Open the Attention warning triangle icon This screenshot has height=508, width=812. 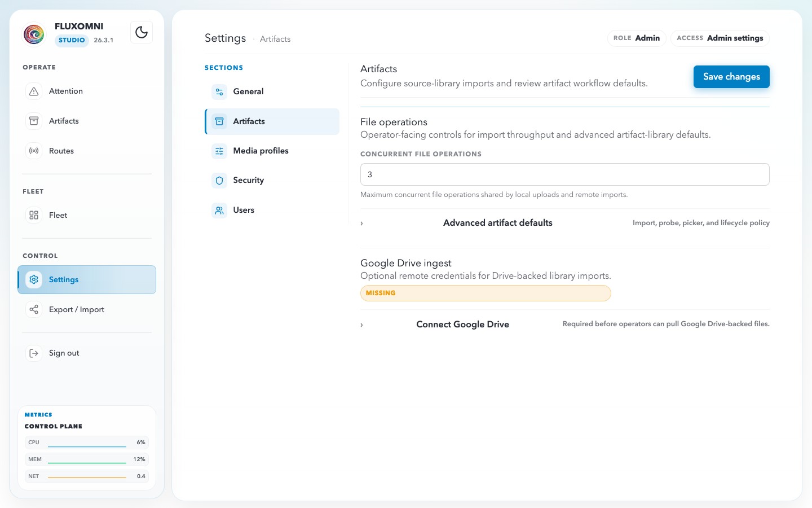[34, 91]
